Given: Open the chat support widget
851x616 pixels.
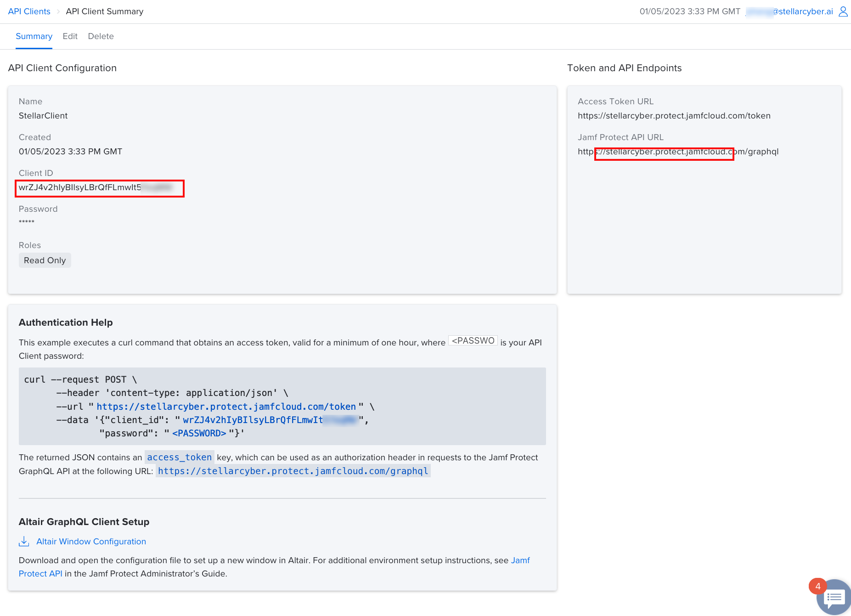Looking at the screenshot, I should (834, 597).
